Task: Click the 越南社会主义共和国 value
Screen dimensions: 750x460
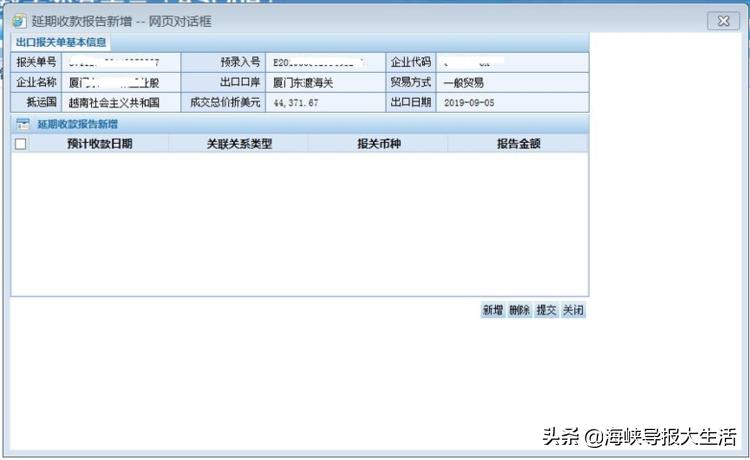Action: 114,103
